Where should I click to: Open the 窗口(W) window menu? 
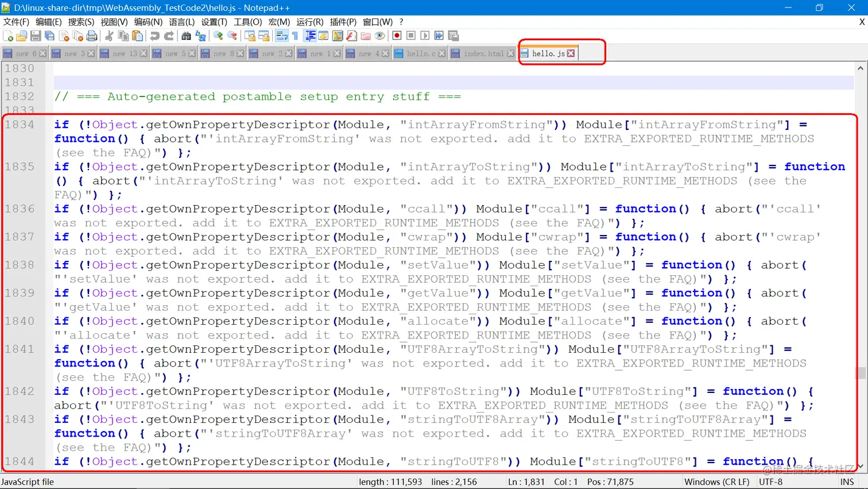coord(378,22)
